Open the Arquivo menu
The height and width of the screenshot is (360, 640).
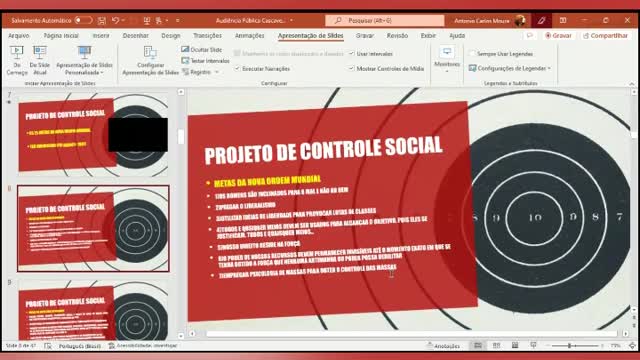click(19, 36)
